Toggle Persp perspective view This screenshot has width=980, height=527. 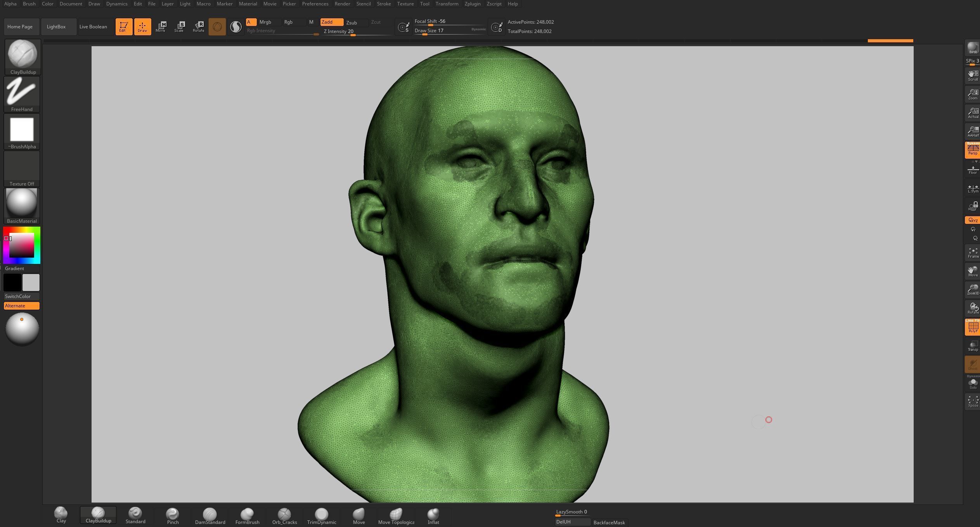click(973, 150)
